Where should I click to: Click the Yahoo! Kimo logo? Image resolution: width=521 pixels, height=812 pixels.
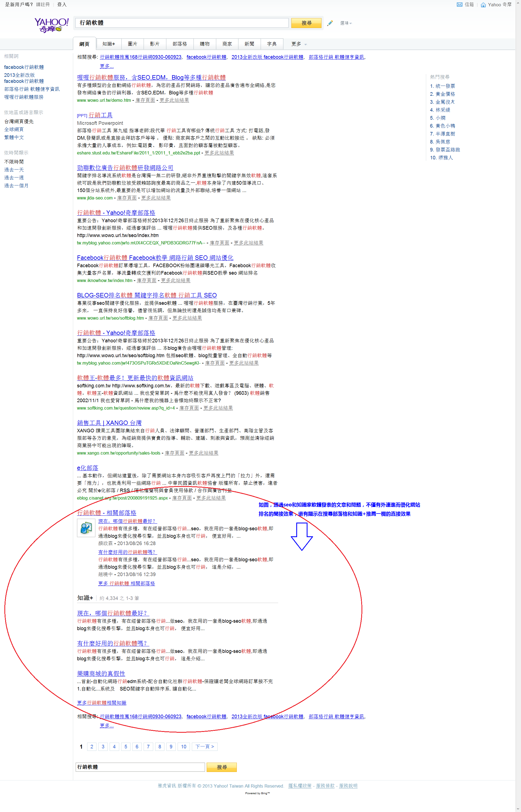click(x=52, y=25)
